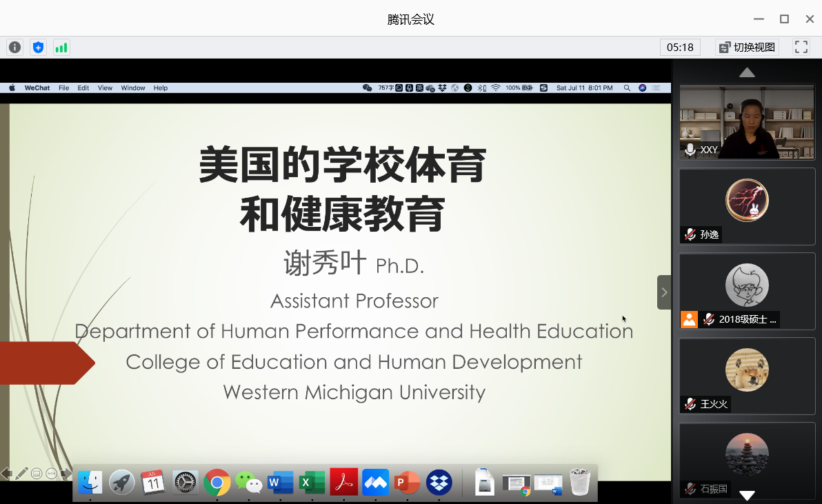The width and height of the screenshot is (822, 504).
Task: Open the meeting info icon
Action: click(x=14, y=48)
